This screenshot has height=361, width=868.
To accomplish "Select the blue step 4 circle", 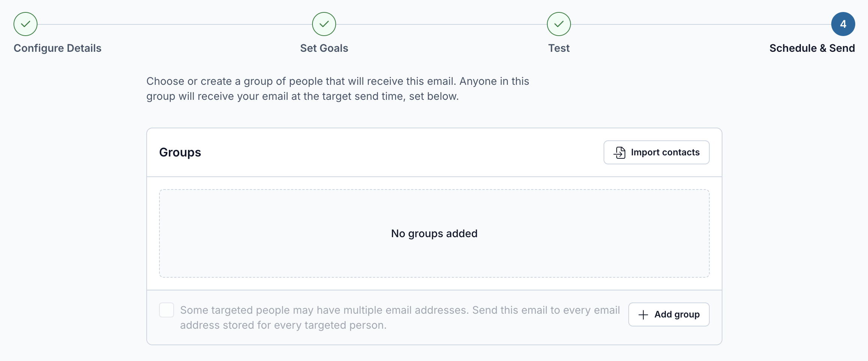I will point(843,24).
